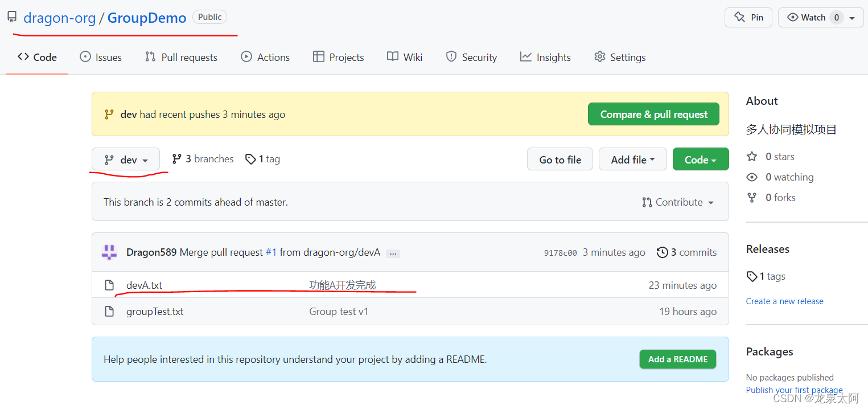
Task: Open the dragon-org organization link
Action: [x=60, y=18]
